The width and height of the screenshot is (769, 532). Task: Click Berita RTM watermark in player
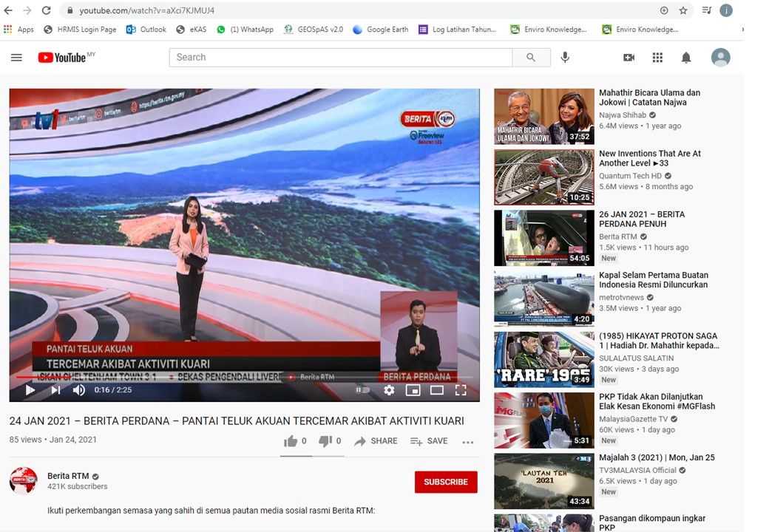pos(311,377)
